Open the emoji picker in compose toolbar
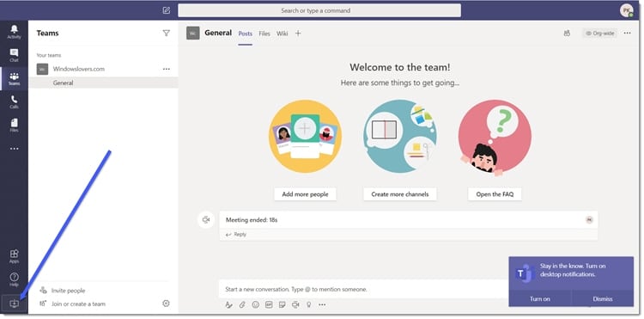Screen dimensions: 644x319 (256, 304)
